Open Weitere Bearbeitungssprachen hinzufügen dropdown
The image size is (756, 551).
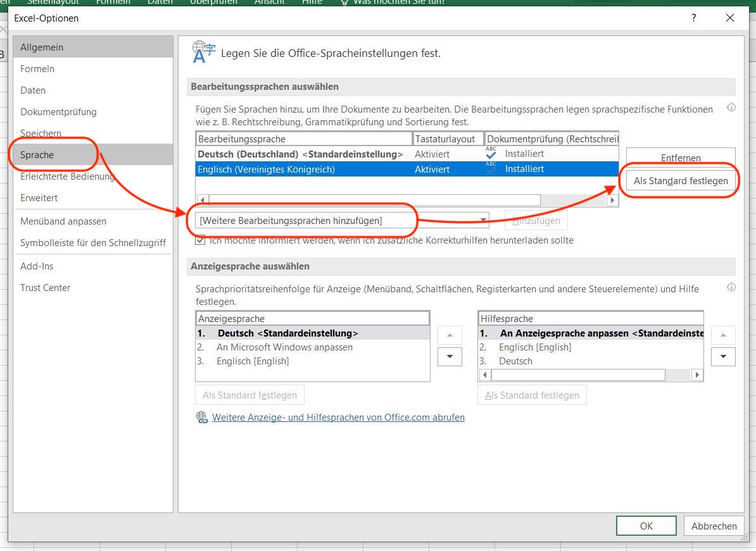tap(343, 221)
